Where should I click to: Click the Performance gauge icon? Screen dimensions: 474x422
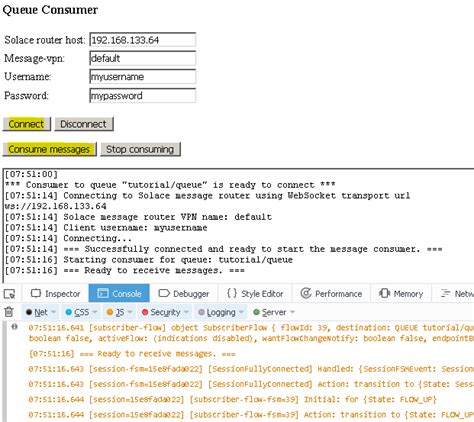tap(306, 293)
